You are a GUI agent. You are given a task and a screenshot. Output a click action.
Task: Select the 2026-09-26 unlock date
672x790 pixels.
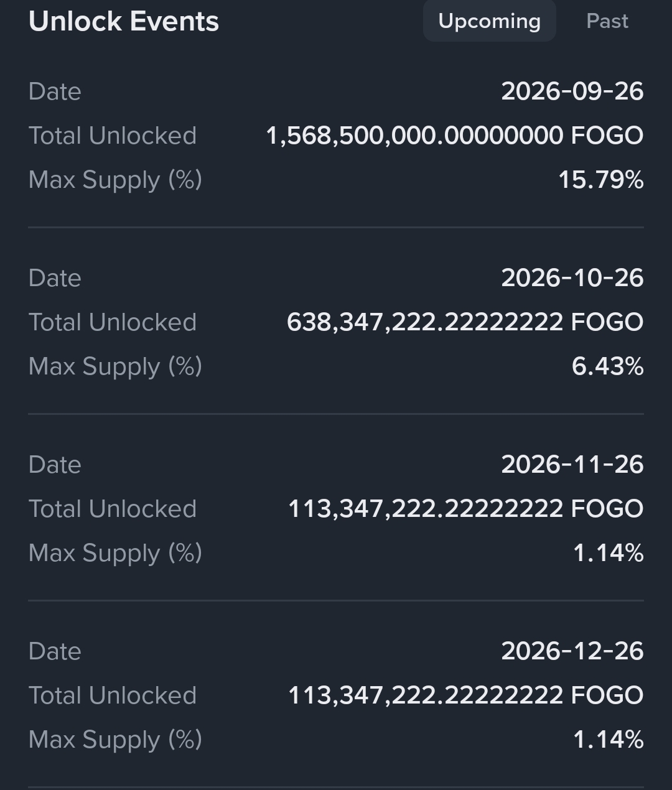[572, 91]
